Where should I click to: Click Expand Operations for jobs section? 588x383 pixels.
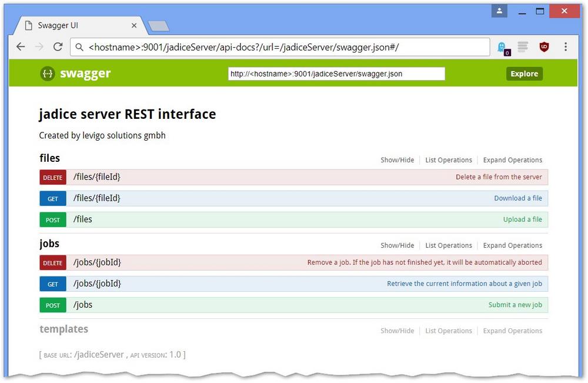513,246
